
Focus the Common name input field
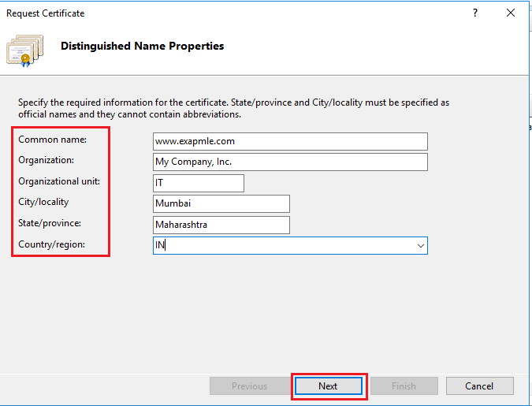[290, 141]
